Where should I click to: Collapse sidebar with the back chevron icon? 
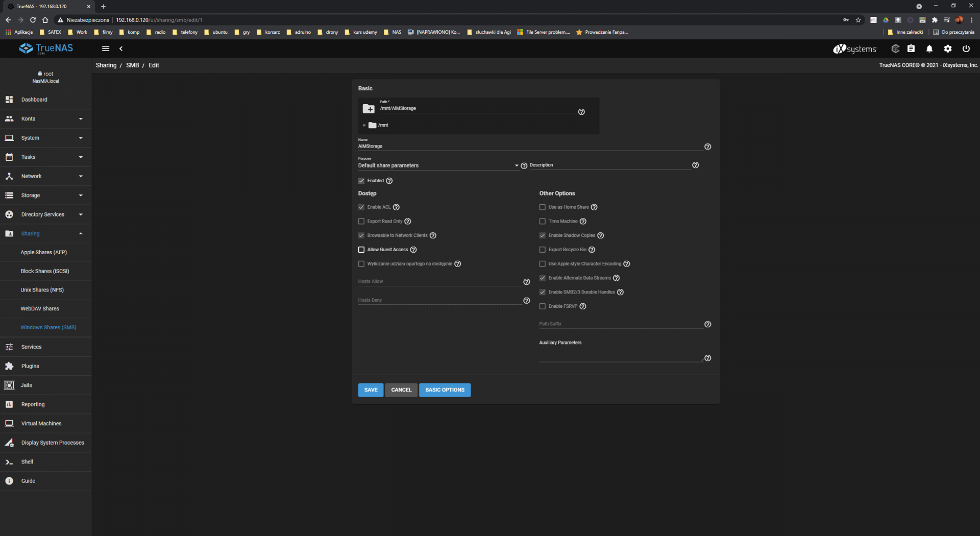tap(121, 48)
